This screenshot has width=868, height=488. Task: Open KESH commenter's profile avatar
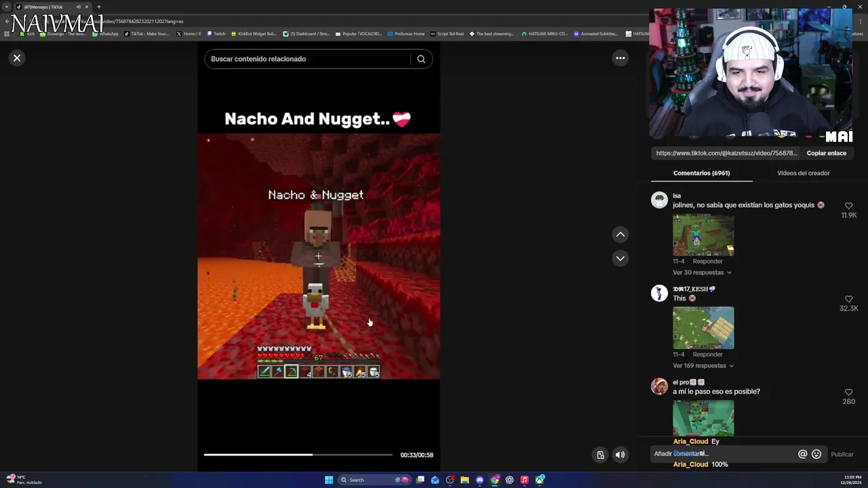659,293
